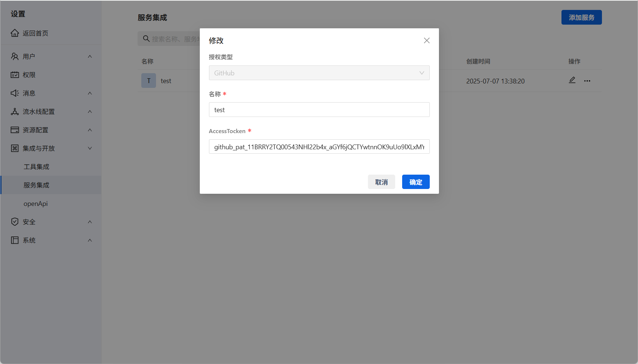Click the 系统 system icon
The height and width of the screenshot is (364, 638).
coord(15,240)
